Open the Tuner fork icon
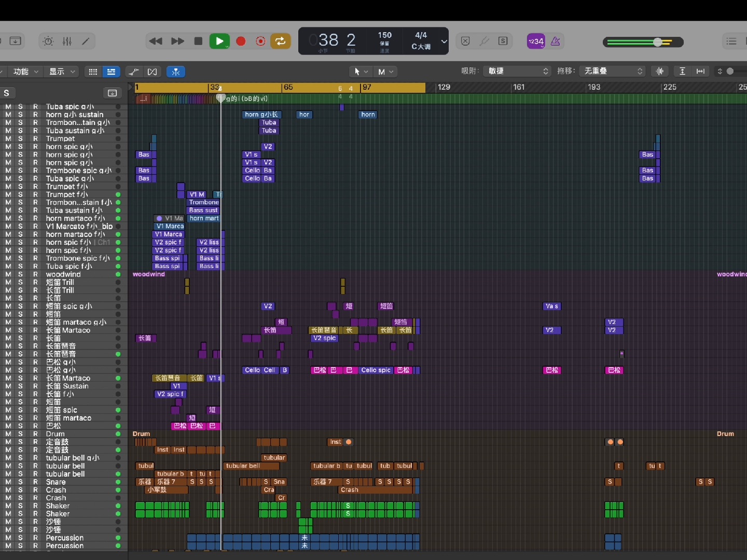 [485, 41]
